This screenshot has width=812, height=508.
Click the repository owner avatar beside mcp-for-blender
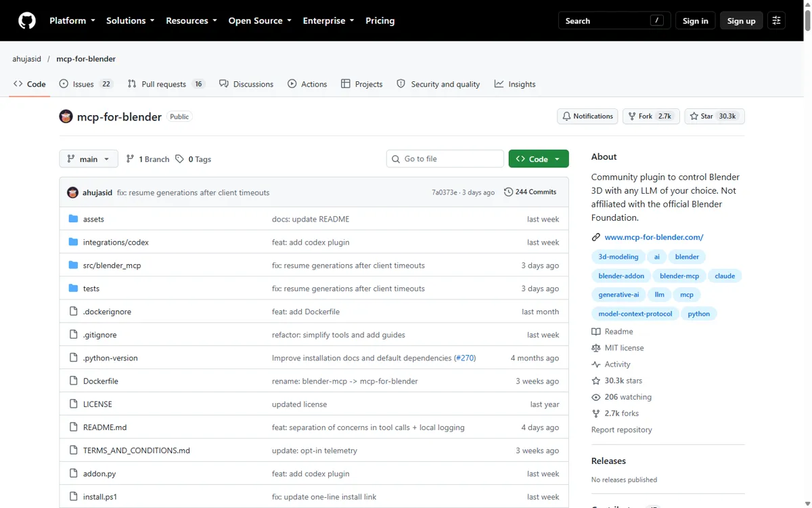66,117
